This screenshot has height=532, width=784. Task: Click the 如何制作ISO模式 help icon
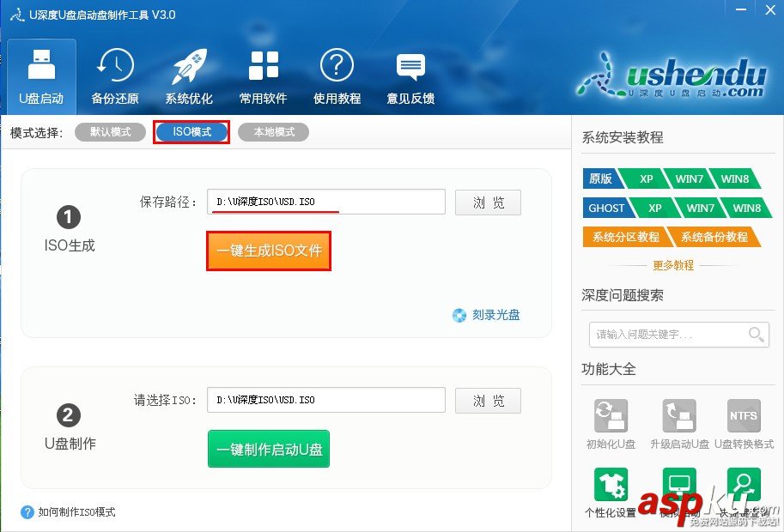27,512
